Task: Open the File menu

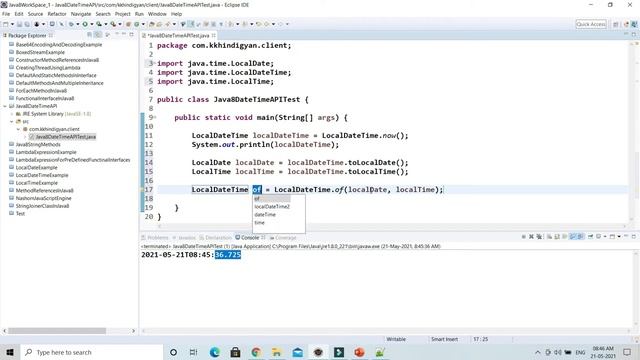Action: click(6, 14)
